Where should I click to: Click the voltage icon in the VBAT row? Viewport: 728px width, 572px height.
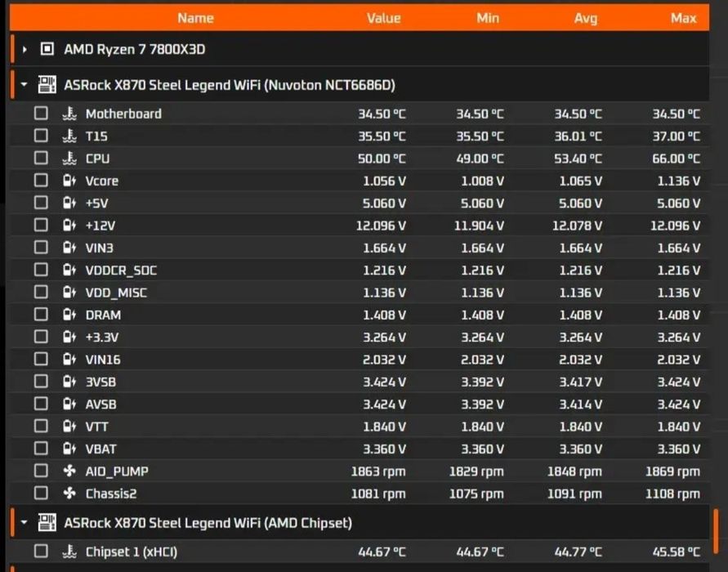(x=69, y=448)
